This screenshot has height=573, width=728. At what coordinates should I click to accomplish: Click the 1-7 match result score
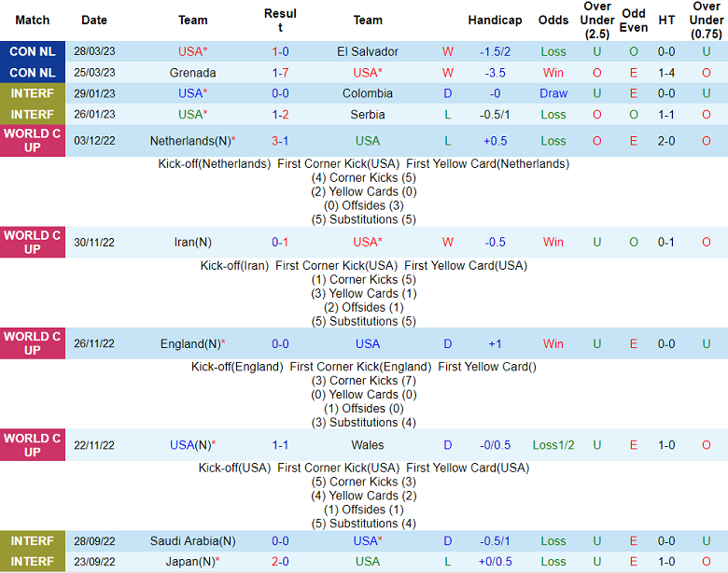click(x=280, y=72)
